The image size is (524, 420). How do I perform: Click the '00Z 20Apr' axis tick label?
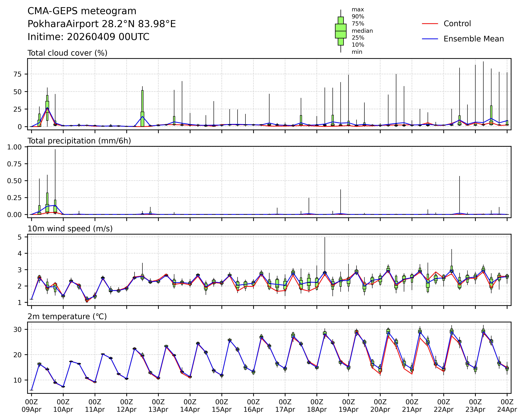coord(380,406)
